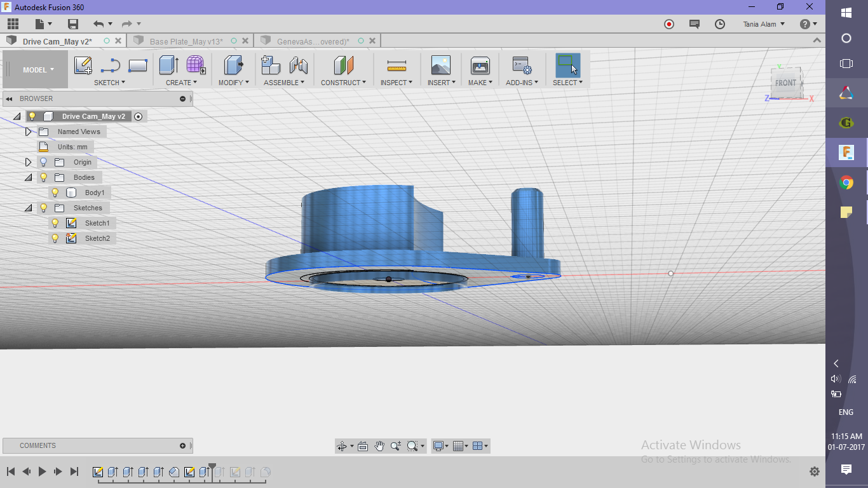Open the SKETCH dropdown menu
This screenshot has width=868, height=488.
pyautogui.click(x=109, y=83)
